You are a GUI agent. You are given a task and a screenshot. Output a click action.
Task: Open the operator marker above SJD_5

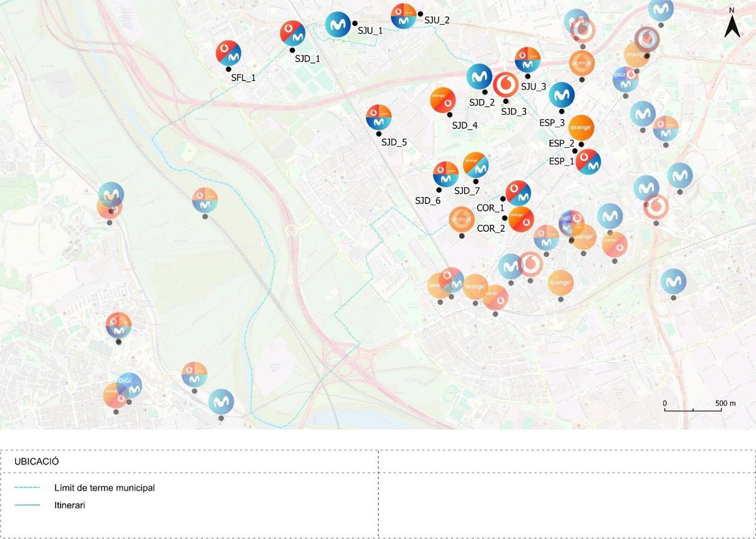(x=379, y=118)
